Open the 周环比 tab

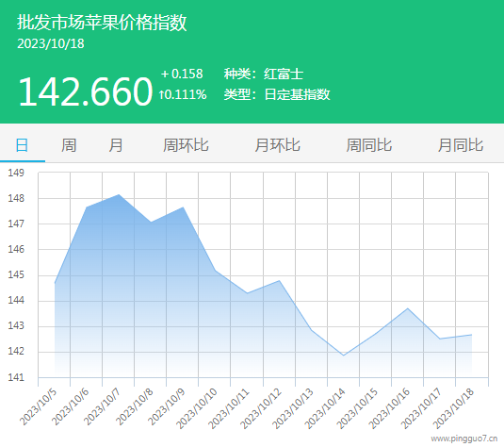coord(186,145)
